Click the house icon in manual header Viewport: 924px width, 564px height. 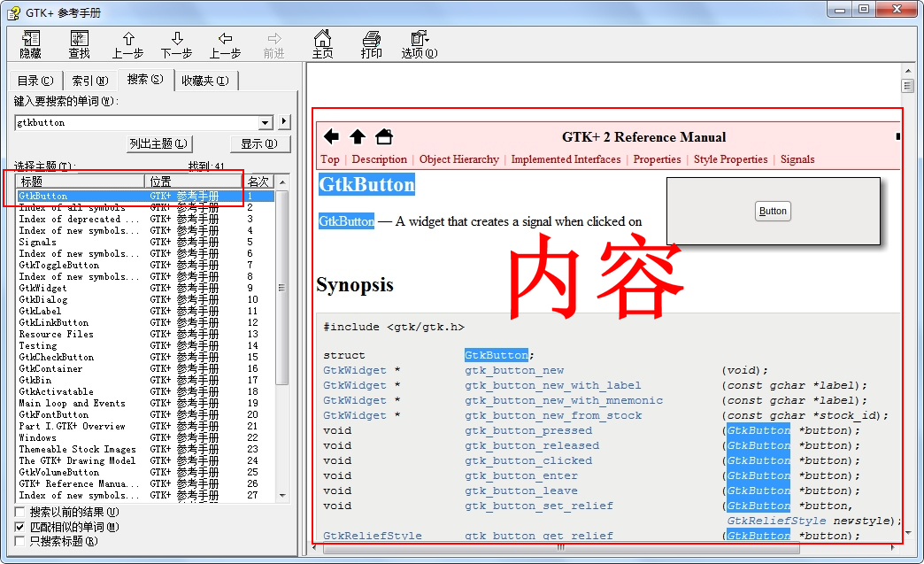[384, 136]
